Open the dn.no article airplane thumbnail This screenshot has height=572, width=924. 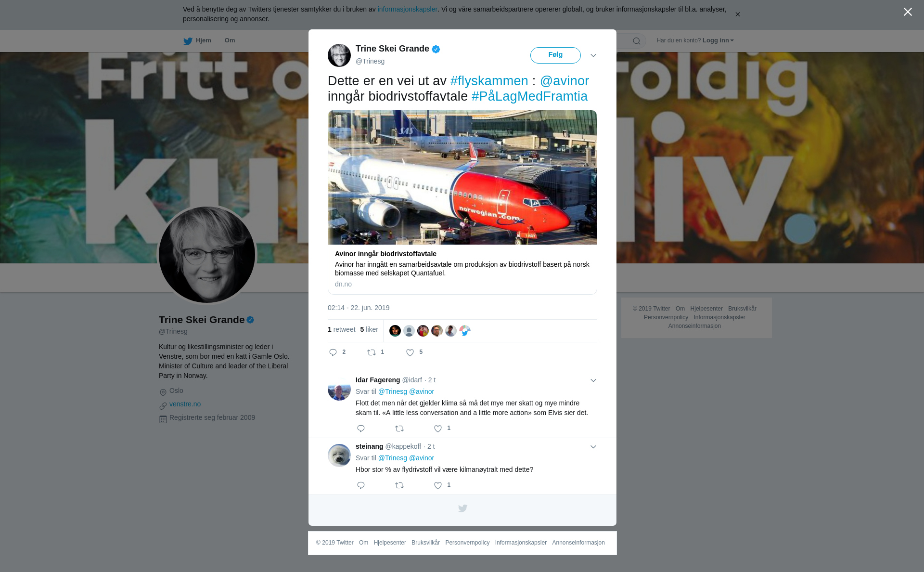point(462,177)
